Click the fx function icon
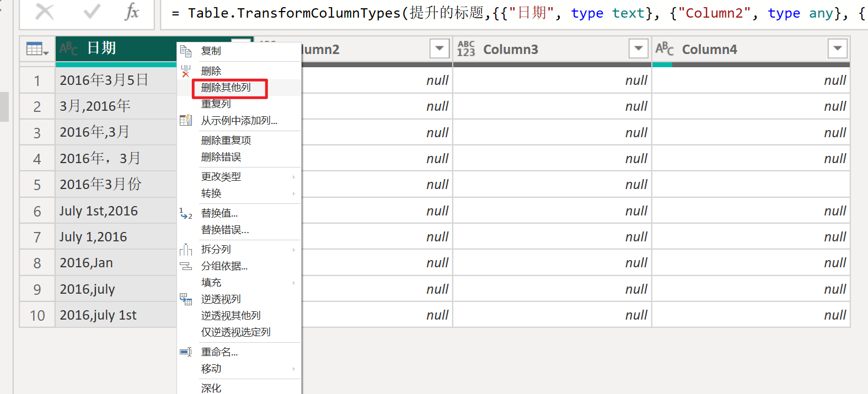 (x=132, y=12)
